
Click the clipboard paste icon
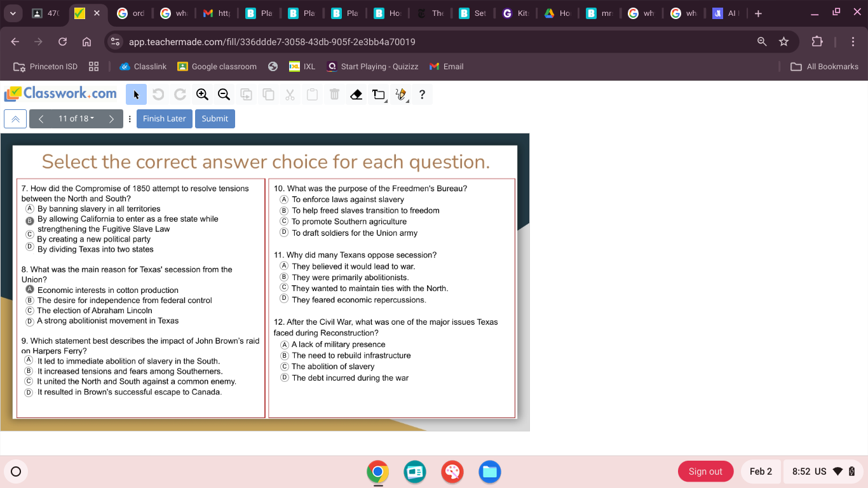[x=312, y=95]
